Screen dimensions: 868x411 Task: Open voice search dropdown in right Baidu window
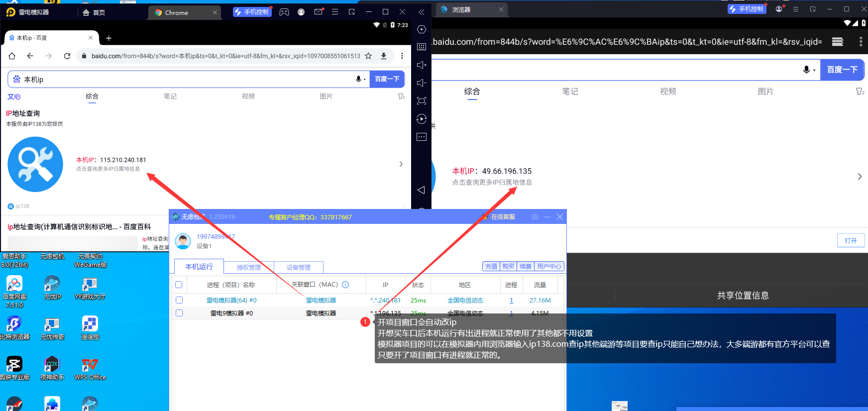tap(809, 70)
